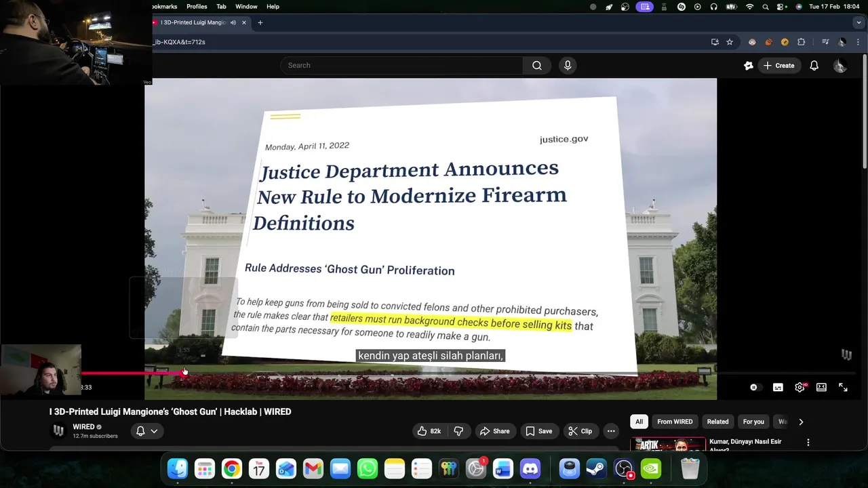Open the YouTube account avatar menu
This screenshot has width=868, height=488.
pos(840,65)
